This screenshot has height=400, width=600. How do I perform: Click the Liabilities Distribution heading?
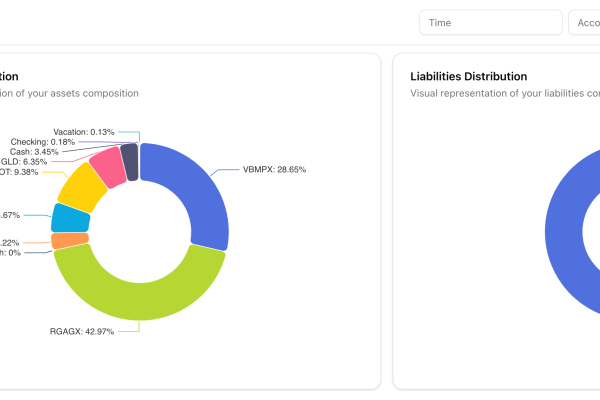tap(468, 76)
